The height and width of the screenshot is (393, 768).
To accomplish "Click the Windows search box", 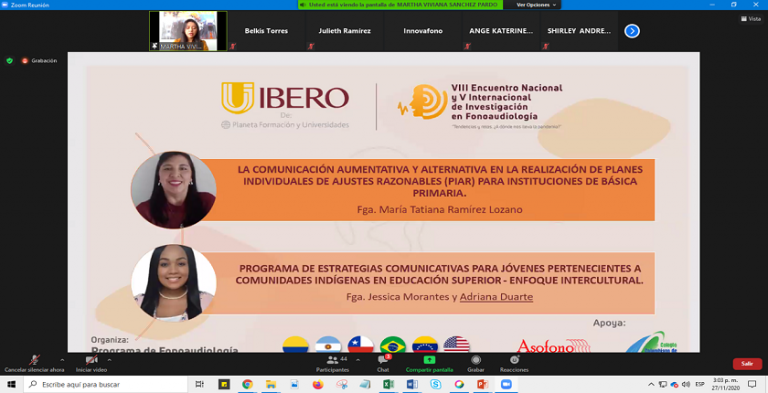I will click(106, 385).
